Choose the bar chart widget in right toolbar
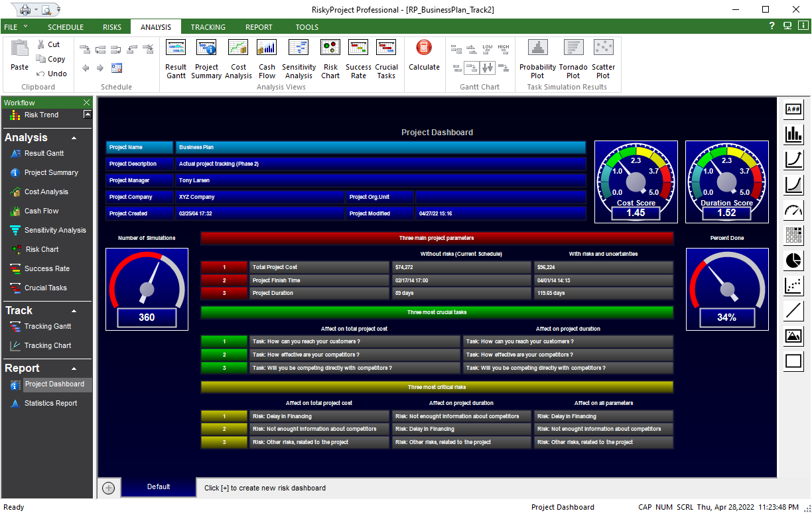Image resolution: width=812 pixels, height=513 pixels. tap(793, 135)
